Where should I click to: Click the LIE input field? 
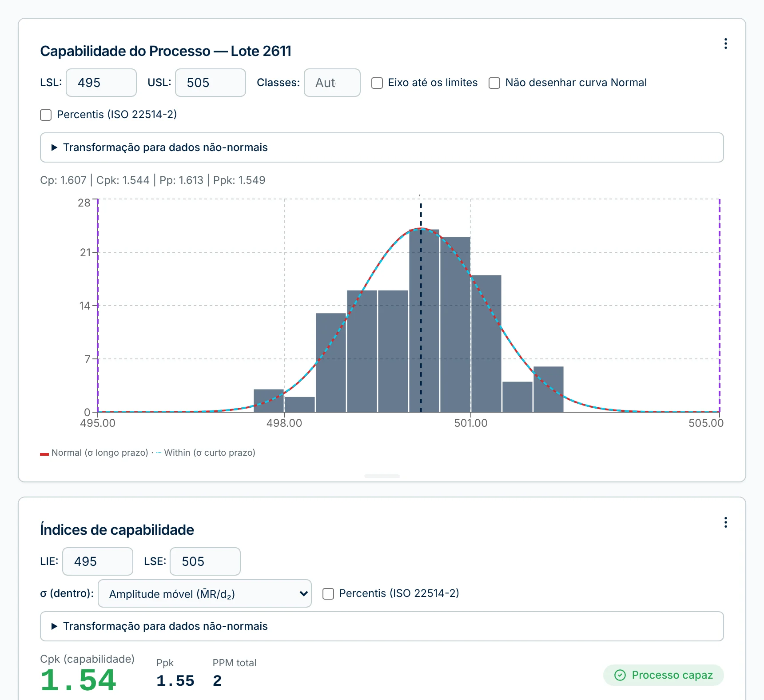click(98, 561)
